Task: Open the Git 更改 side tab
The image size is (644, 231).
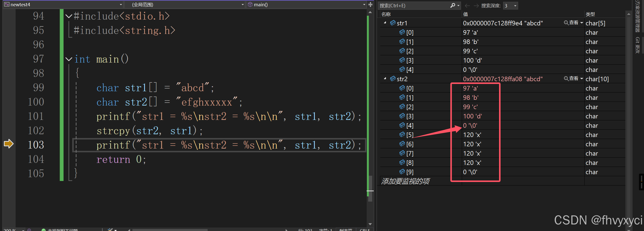Action: 637,45
